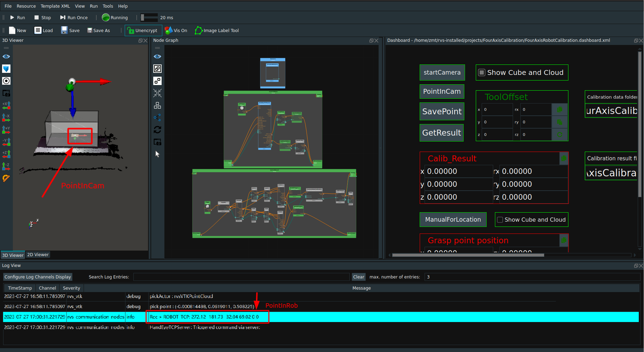Image resolution: width=644 pixels, height=352 pixels.
Task: Float the Node Graph panel
Action: click(371, 40)
